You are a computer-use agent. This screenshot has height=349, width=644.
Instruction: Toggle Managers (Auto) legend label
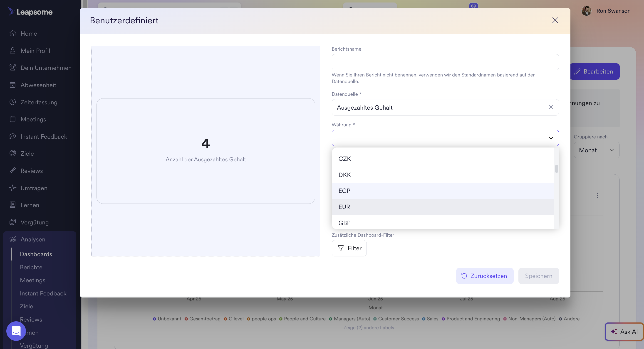349,319
